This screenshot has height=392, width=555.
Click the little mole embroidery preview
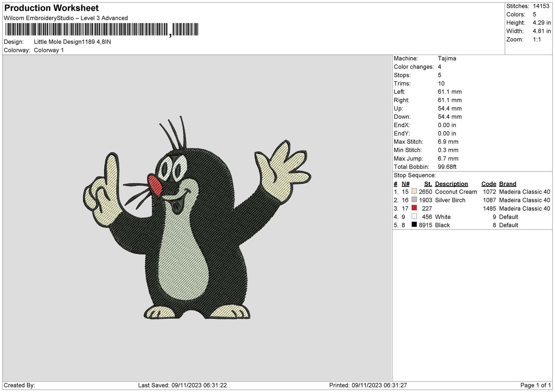click(x=197, y=218)
